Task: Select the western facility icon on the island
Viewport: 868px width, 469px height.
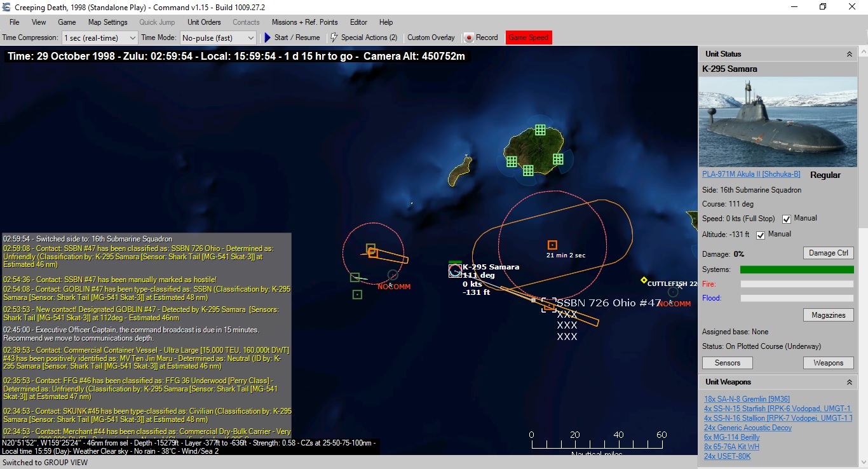Action: coord(512,161)
